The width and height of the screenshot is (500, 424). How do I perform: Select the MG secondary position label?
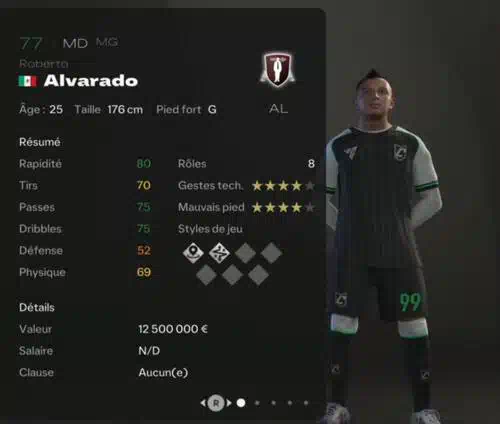click(107, 42)
